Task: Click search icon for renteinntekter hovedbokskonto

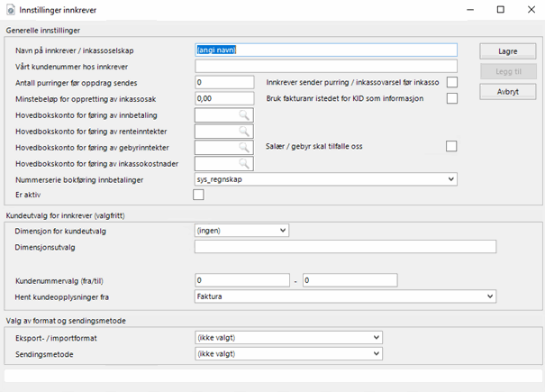Action: pos(244,132)
